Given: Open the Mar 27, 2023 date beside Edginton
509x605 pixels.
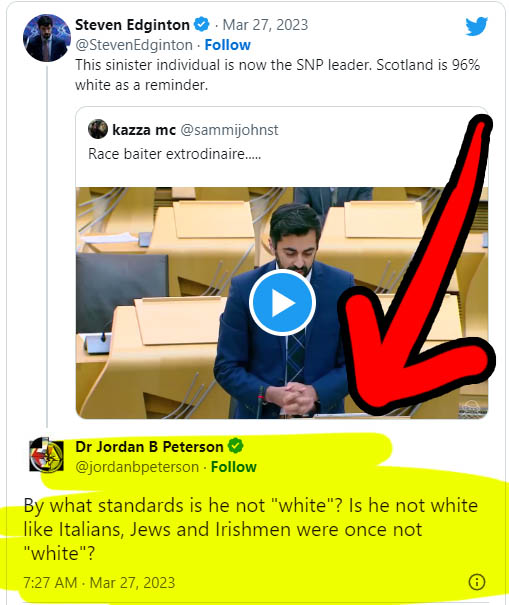Looking at the screenshot, I should [x=265, y=25].
